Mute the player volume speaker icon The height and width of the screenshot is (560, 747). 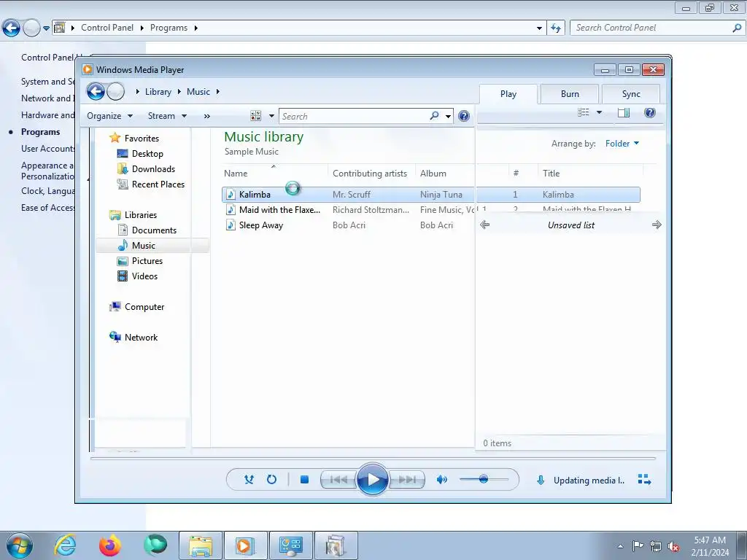[441, 480]
